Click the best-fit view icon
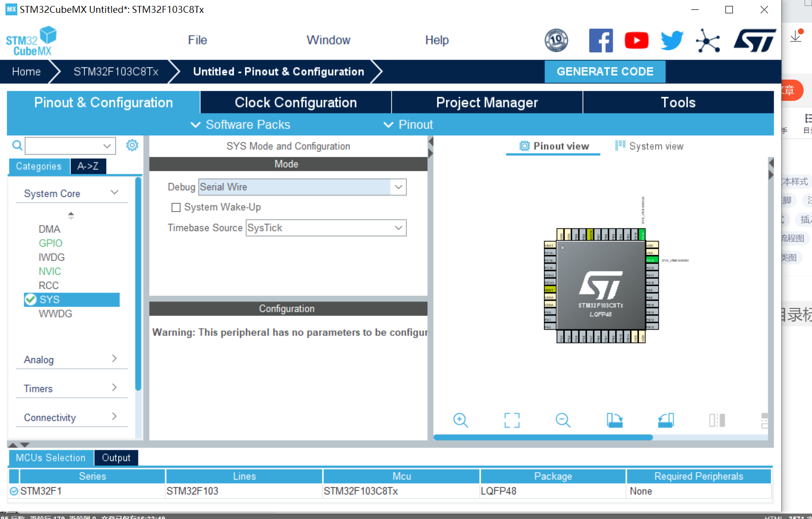Screen dimensions: 812x519 512,420
